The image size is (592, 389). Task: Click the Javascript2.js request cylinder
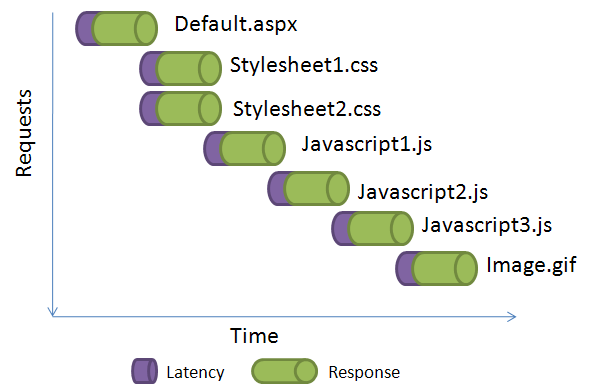tap(308, 188)
